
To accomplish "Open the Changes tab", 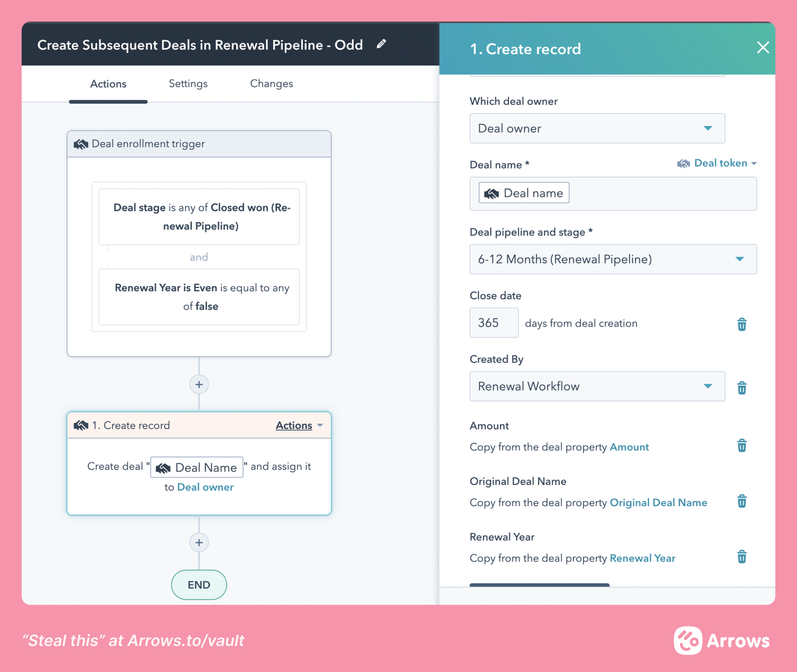I will tap(271, 83).
